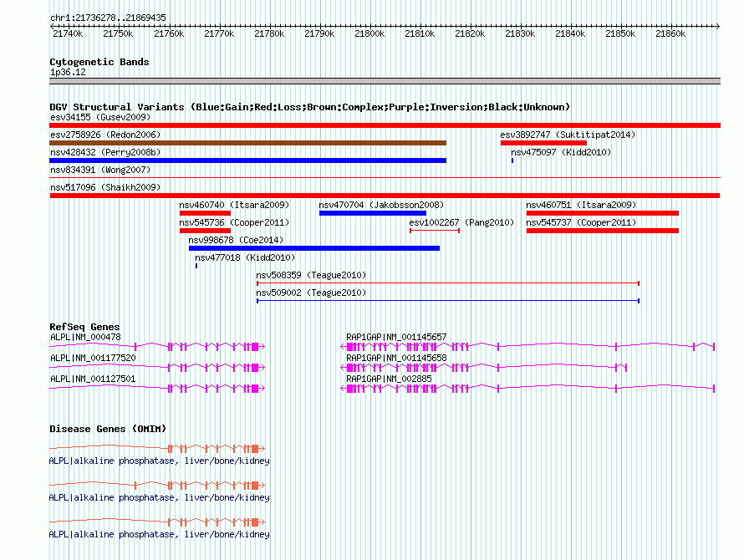Click the 21820k ruler position
Viewport: 744px width, 560px height.
[x=470, y=33]
